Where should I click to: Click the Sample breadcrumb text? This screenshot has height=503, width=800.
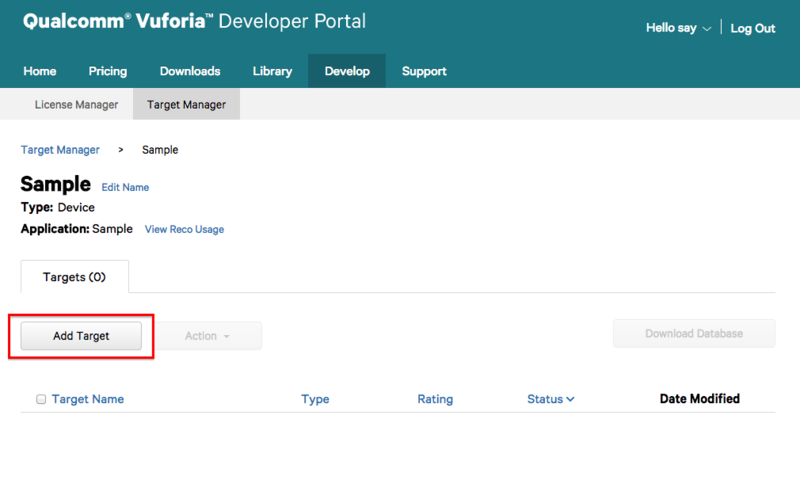pos(160,149)
